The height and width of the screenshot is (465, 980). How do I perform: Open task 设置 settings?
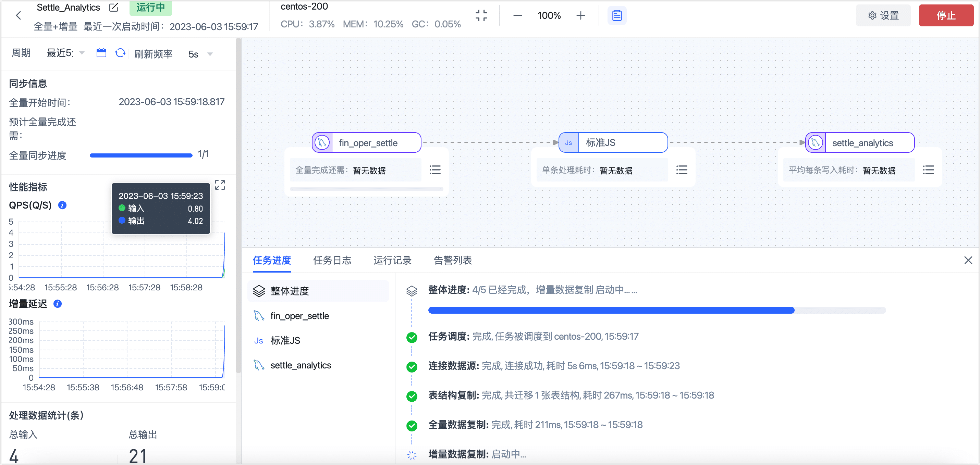883,15
